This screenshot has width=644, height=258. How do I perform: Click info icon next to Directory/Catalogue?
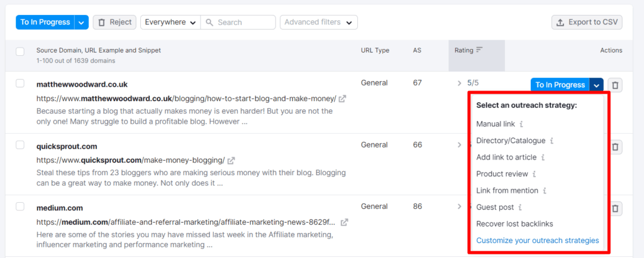(552, 141)
